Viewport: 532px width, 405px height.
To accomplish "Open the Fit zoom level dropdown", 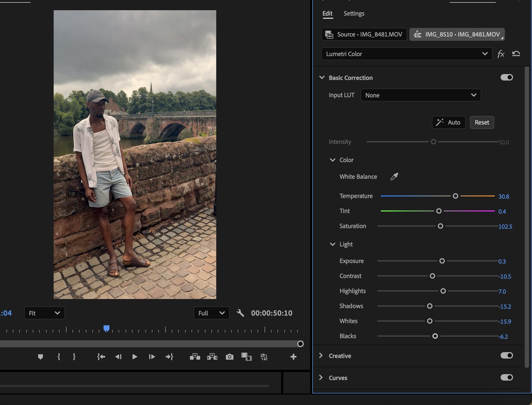I will click(x=44, y=313).
